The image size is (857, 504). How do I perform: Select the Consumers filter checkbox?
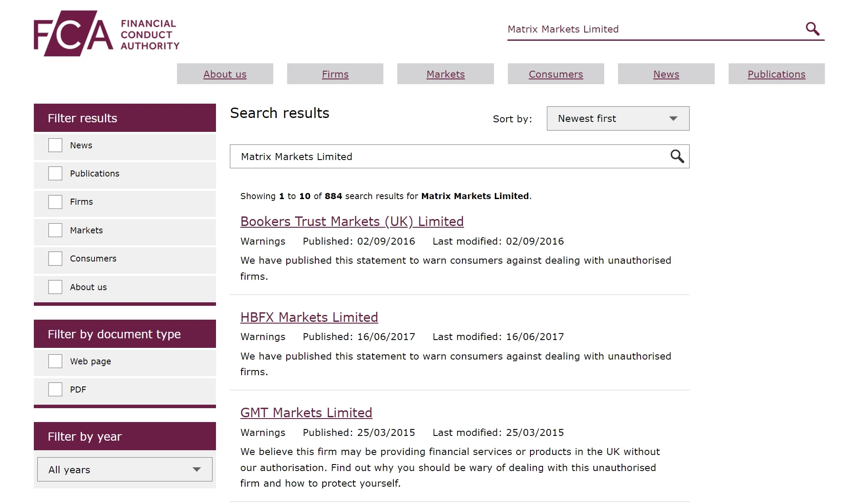(55, 259)
